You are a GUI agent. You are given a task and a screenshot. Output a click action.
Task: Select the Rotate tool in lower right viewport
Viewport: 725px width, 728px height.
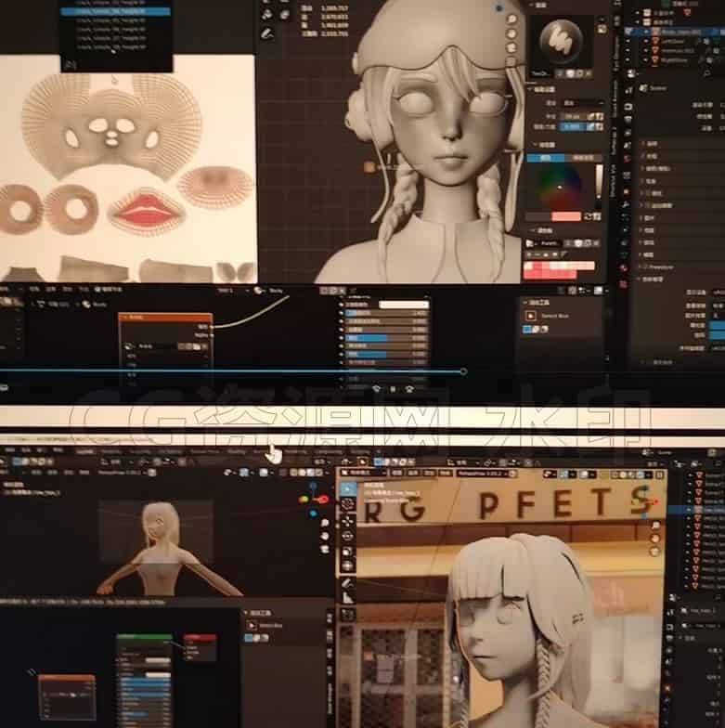point(347,537)
